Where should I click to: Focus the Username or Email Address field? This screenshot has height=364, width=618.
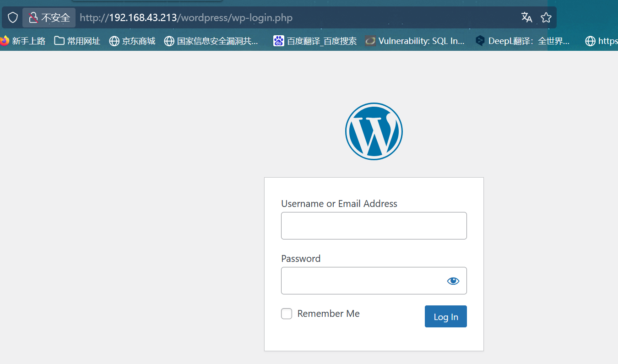(374, 226)
